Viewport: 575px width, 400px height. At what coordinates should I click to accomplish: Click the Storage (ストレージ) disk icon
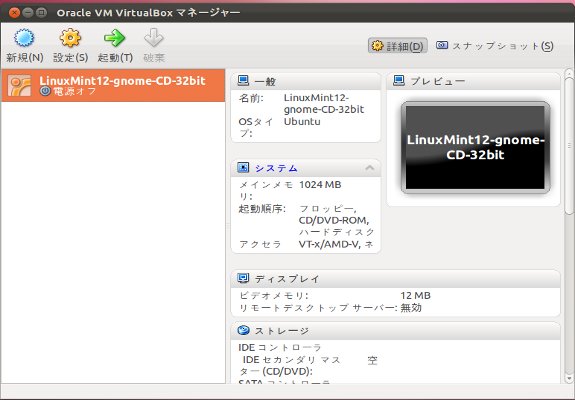(243, 330)
